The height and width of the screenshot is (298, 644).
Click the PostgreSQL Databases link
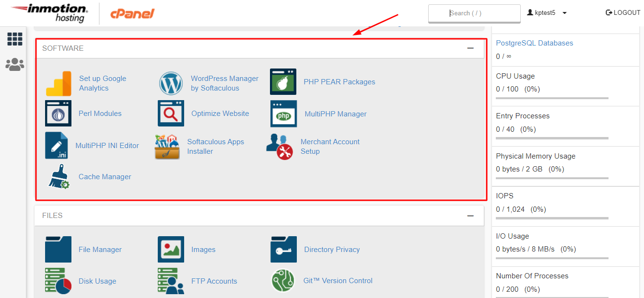coord(535,43)
